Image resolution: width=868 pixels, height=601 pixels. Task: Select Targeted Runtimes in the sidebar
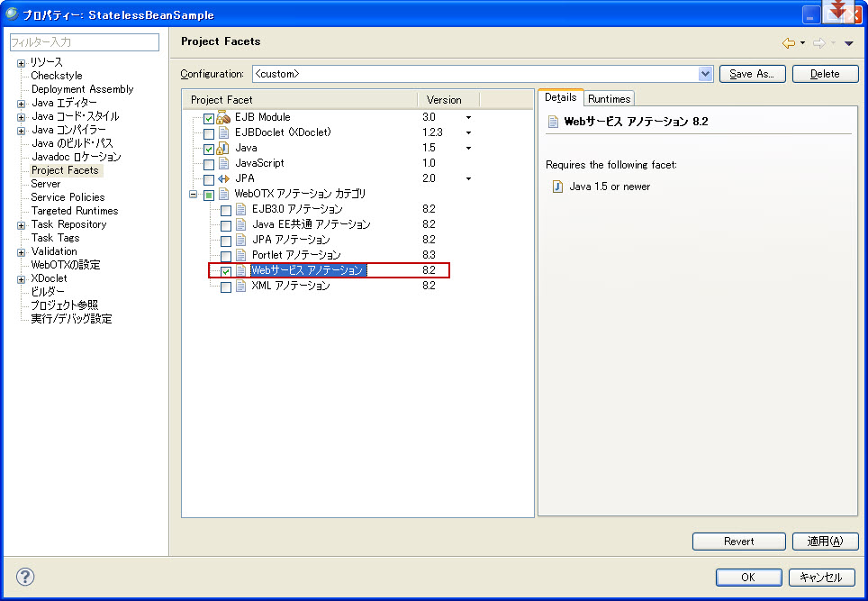[75, 211]
